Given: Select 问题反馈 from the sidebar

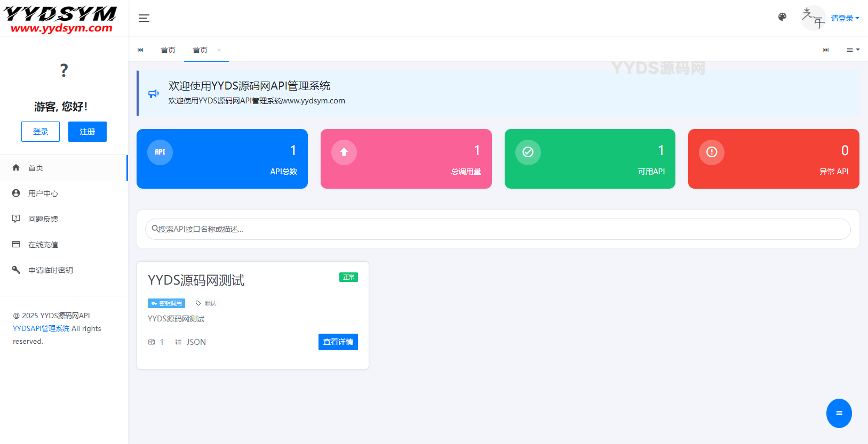Looking at the screenshot, I should [x=43, y=219].
